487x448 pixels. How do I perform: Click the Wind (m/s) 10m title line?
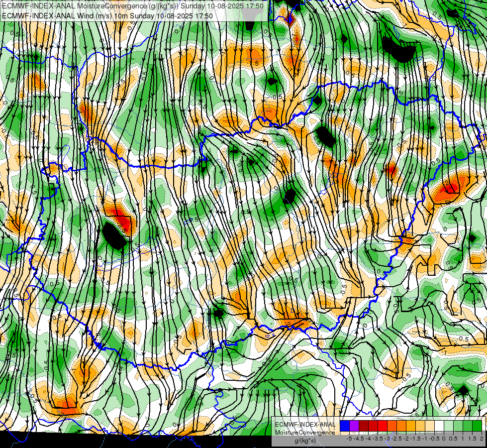pyautogui.click(x=107, y=16)
